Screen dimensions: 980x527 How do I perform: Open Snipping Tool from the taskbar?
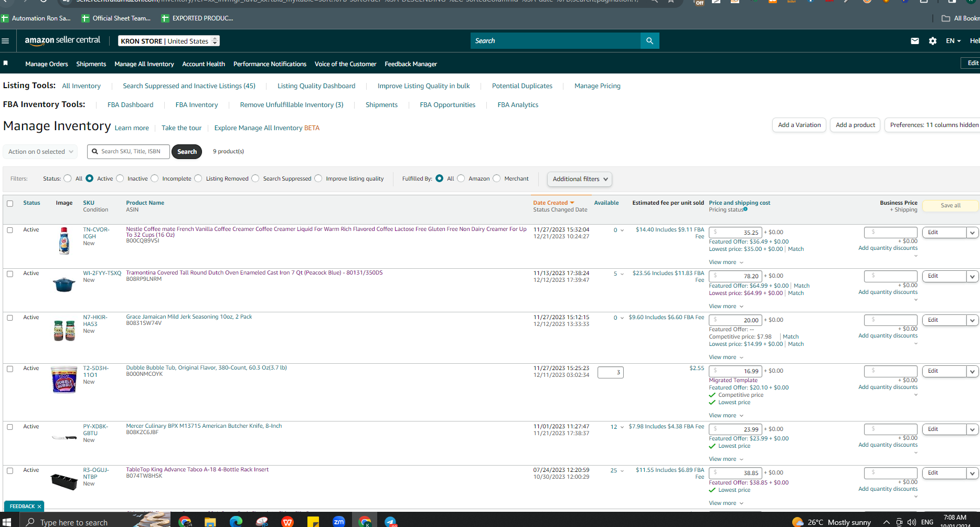click(x=262, y=522)
